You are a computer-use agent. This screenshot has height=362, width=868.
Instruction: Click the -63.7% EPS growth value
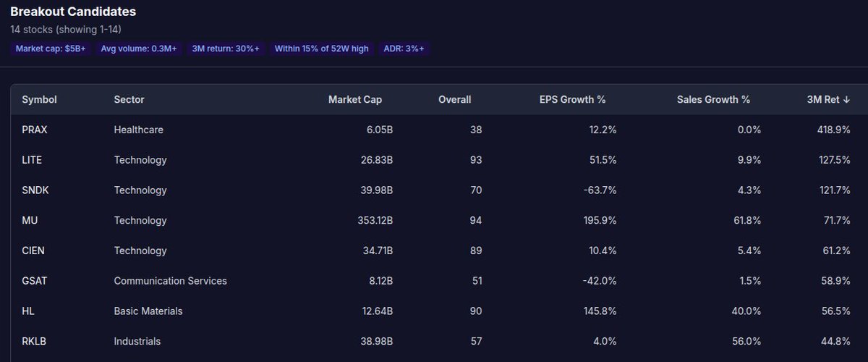[x=601, y=190]
